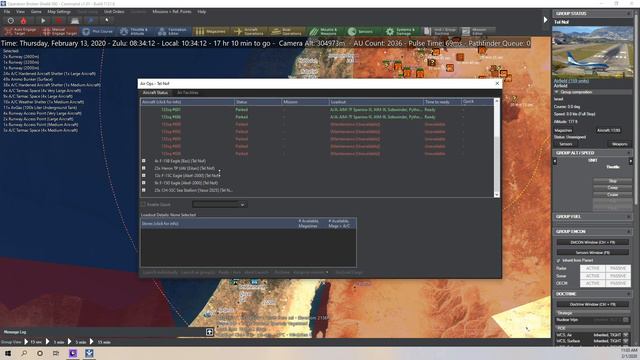Viewport: 640px width, 360px height.
Task: Expand the 4x F-15B Eagle (Baz) group row
Action: point(144,161)
